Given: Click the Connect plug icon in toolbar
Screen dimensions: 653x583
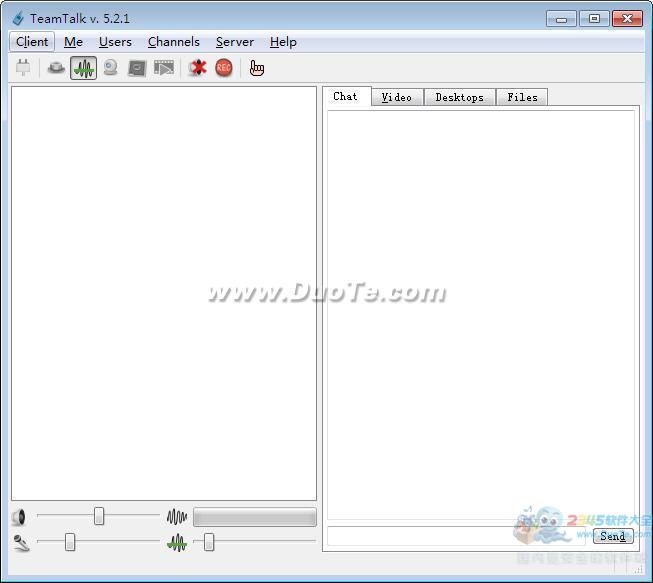Looking at the screenshot, I should point(23,67).
